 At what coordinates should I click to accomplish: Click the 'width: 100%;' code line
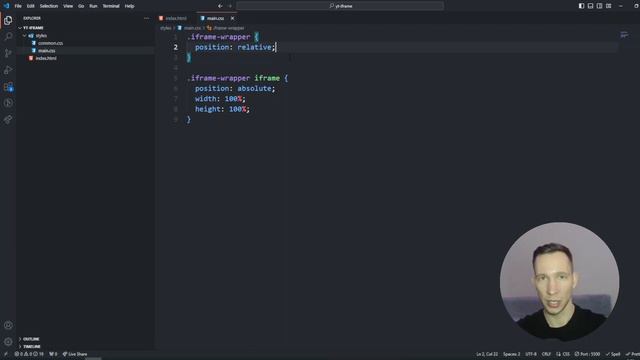(220, 99)
